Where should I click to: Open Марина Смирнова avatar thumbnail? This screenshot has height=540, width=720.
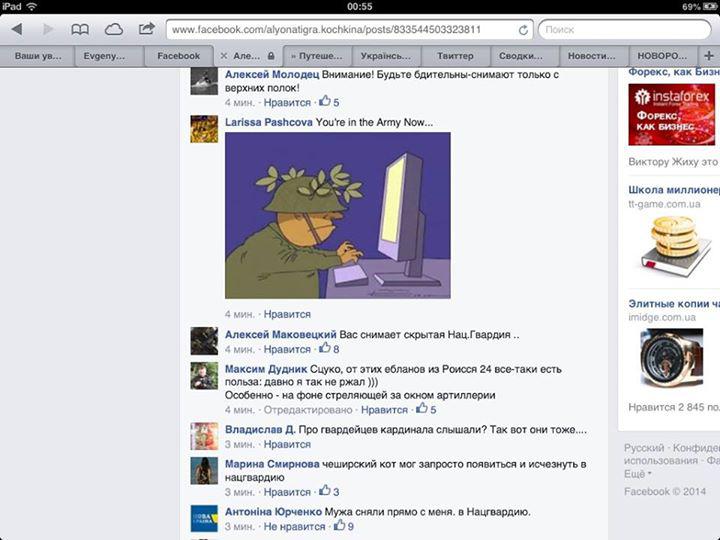point(204,471)
